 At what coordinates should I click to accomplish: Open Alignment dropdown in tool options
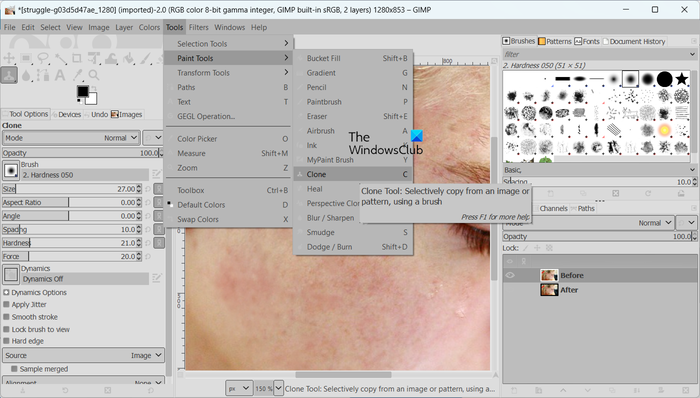(x=83, y=381)
